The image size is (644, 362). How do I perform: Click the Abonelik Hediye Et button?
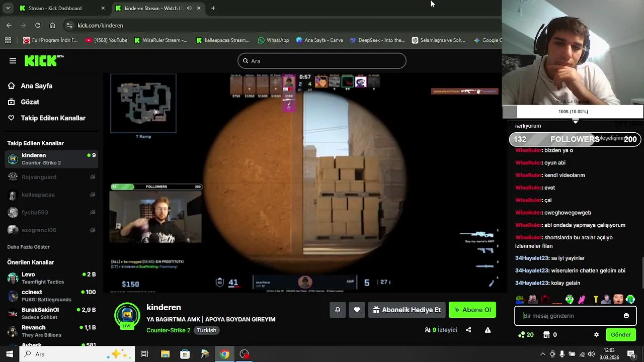pos(407,310)
